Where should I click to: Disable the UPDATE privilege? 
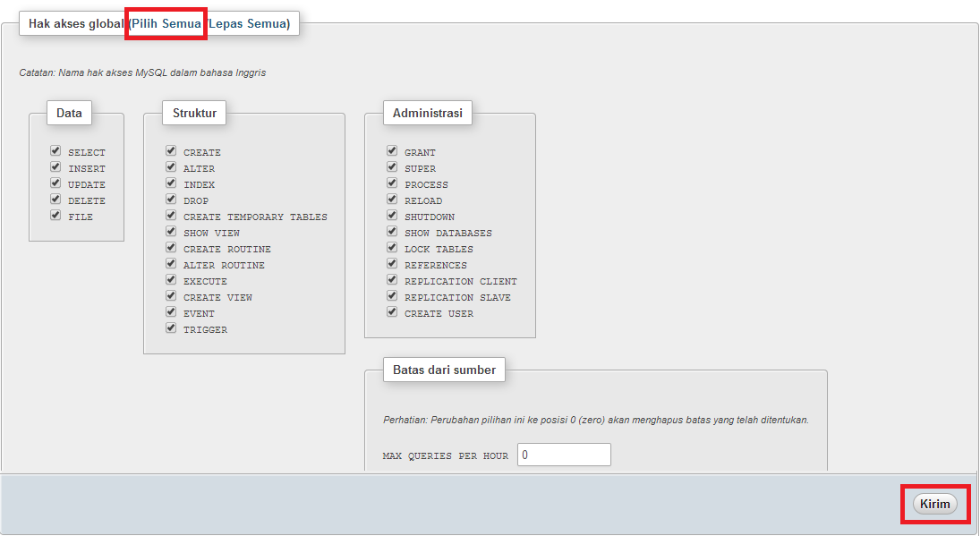pyautogui.click(x=55, y=183)
